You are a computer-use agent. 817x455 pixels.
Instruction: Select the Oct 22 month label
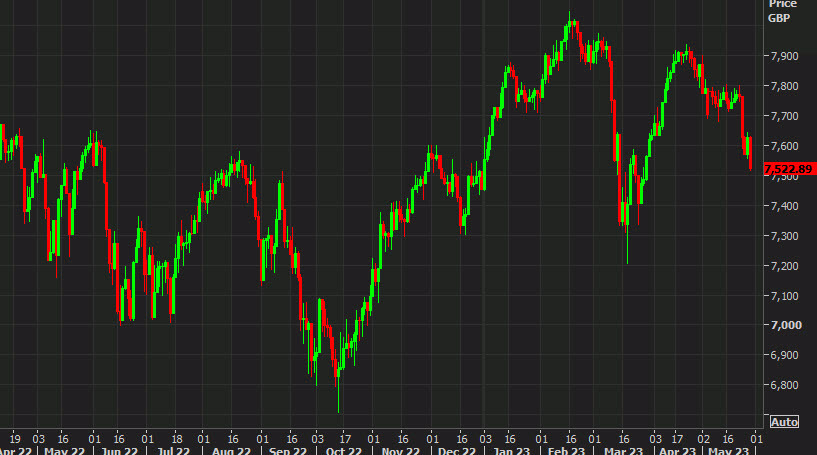click(x=343, y=450)
